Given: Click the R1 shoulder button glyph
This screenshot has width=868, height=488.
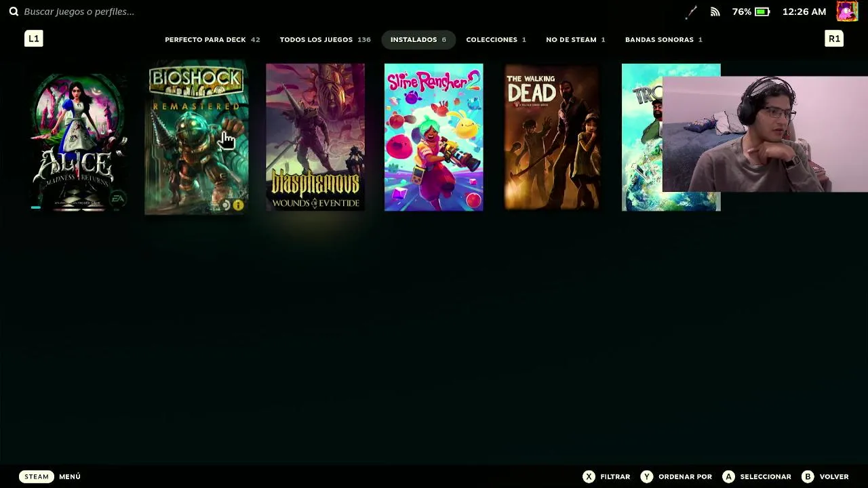Looking at the screenshot, I should click(x=834, y=39).
